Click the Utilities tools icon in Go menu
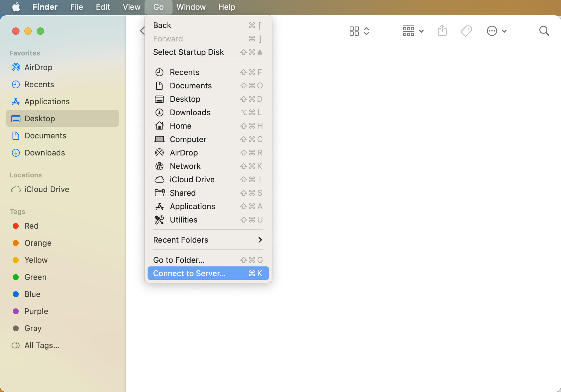561x392 pixels. 159,220
